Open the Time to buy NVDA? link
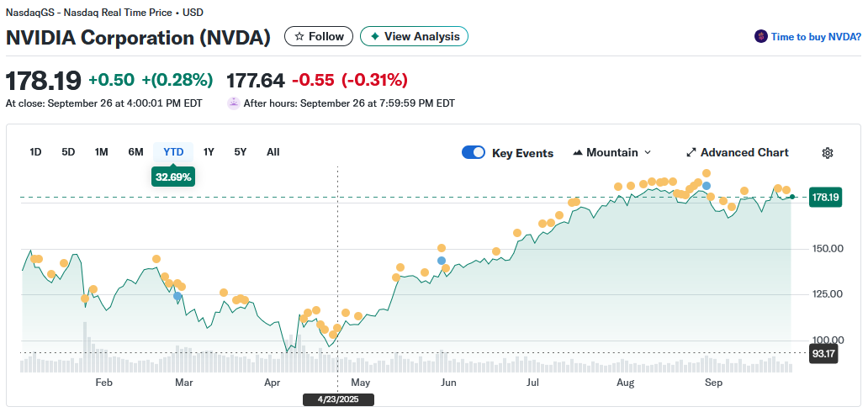 (815, 36)
